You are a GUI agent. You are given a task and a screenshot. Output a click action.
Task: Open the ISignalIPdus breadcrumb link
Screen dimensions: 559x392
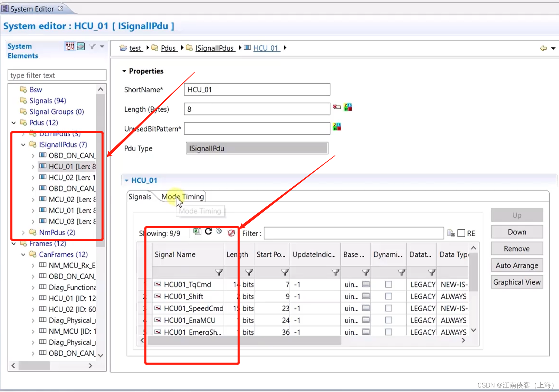tap(214, 48)
